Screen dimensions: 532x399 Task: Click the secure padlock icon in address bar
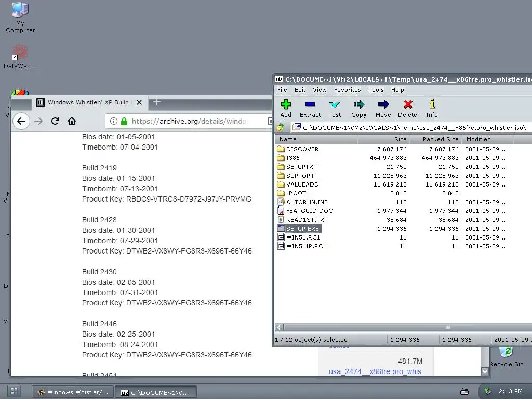click(124, 121)
